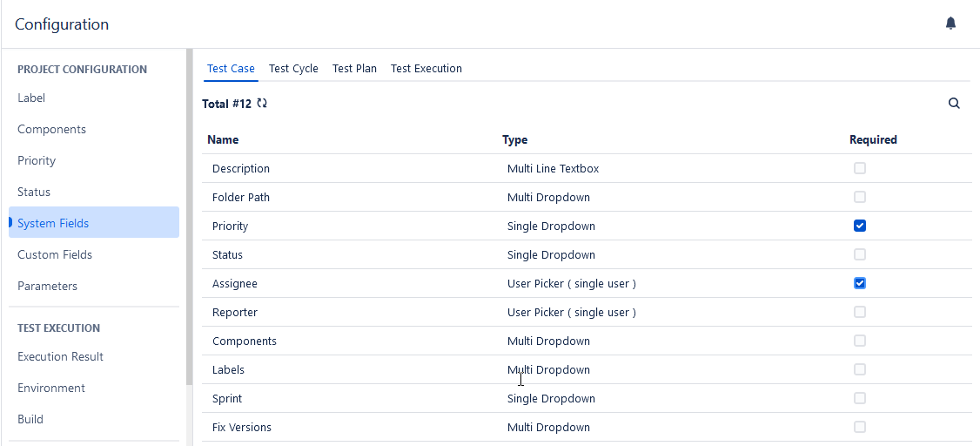The image size is (980, 446).
Task: Click the refresh icon beside Total #12
Action: click(x=262, y=104)
